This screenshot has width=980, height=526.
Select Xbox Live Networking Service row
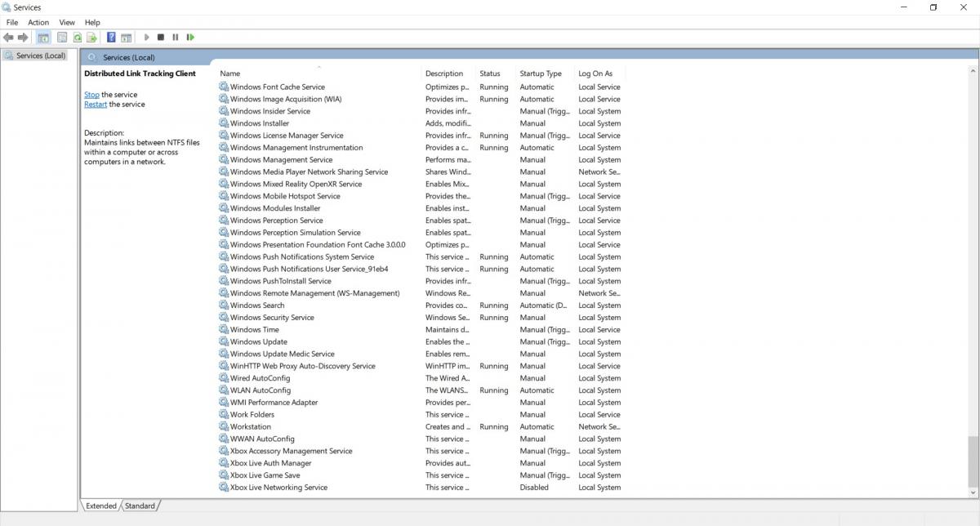tap(421, 488)
